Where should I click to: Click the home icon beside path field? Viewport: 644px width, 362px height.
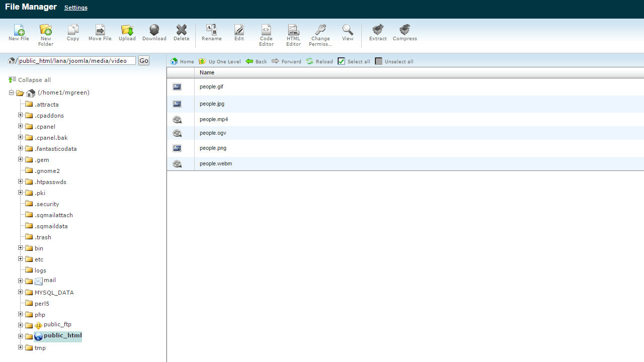point(12,61)
